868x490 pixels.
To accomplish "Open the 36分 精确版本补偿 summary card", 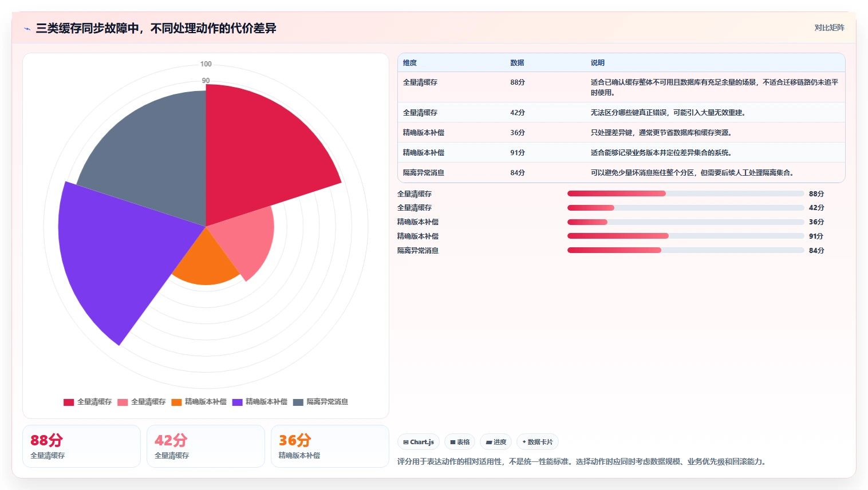I will pyautogui.click(x=330, y=446).
